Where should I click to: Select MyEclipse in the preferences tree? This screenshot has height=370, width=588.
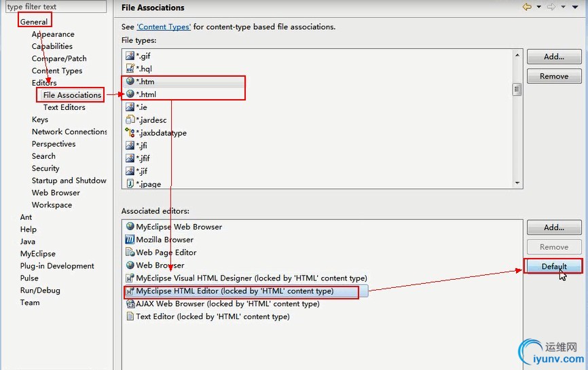pyautogui.click(x=37, y=254)
